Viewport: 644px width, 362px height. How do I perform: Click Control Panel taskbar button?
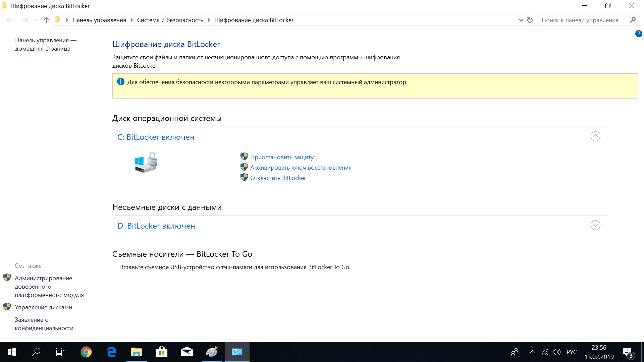tap(237, 352)
